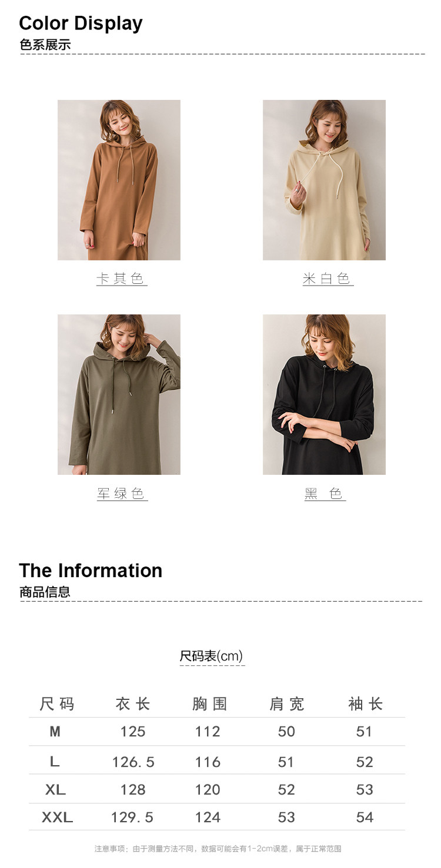Click the 注意事项 measurement note text
441x868 pixels.
point(218,849)
